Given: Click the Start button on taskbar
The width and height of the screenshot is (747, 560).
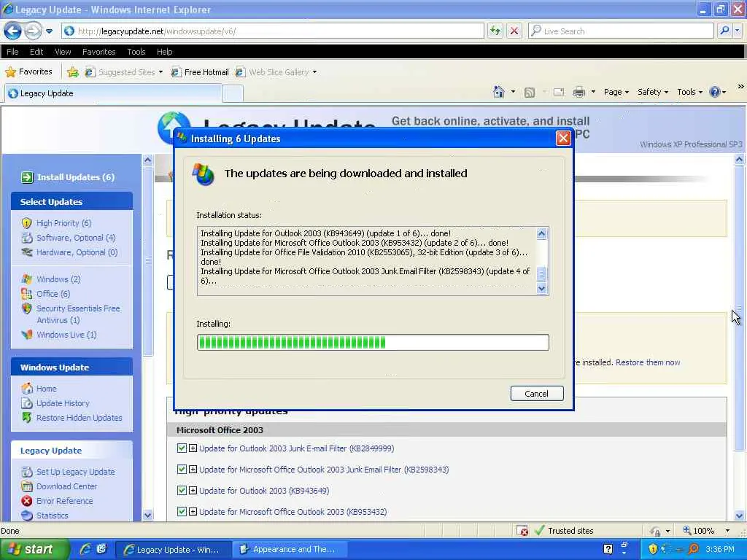Looking at the screenshot, I should click(34, 550).
